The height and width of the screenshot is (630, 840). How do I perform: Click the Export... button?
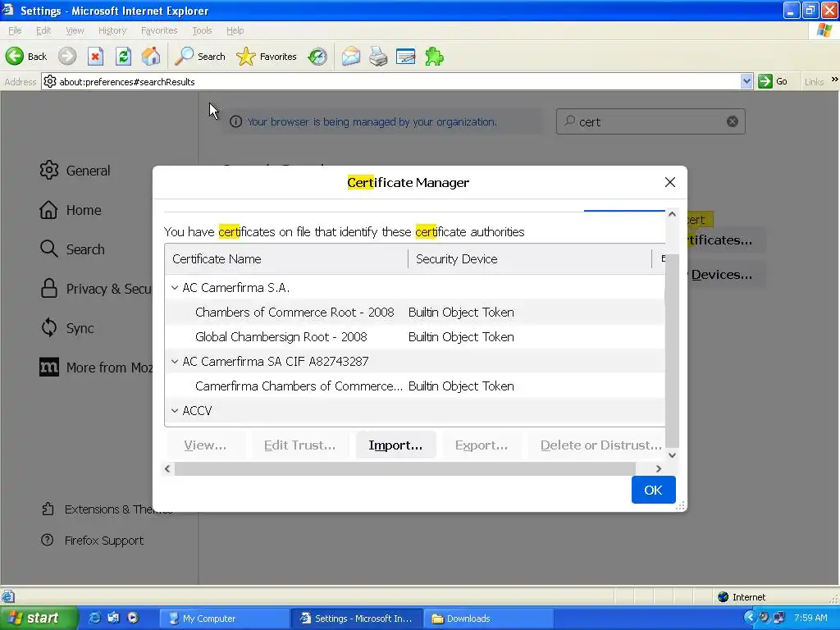point(481,445)
